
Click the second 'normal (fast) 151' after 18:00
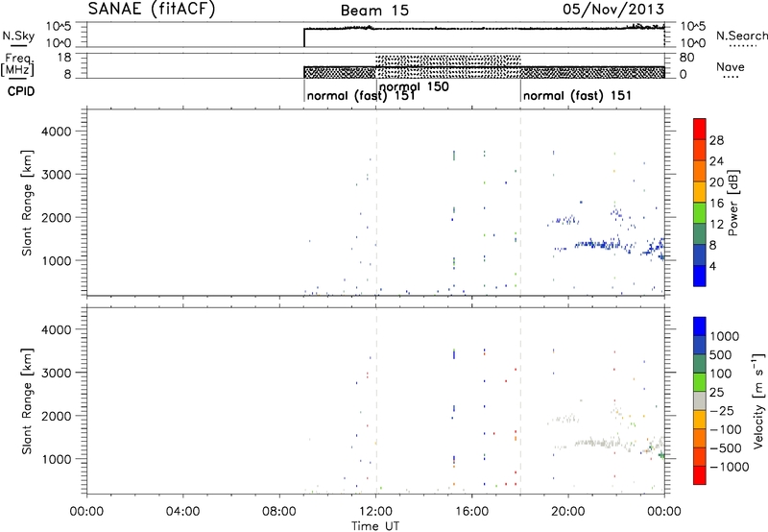tap(577, 95)
